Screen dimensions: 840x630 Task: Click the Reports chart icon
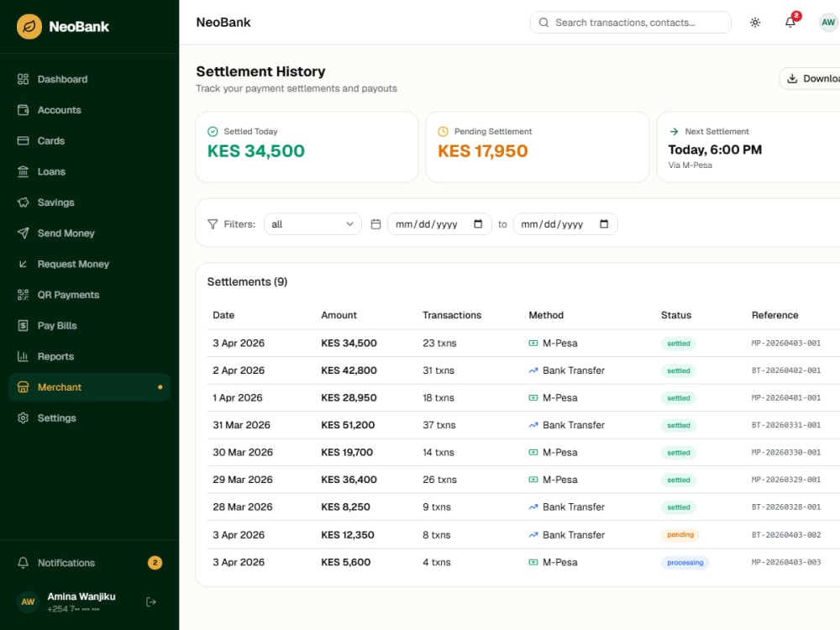tap(23, 356)
